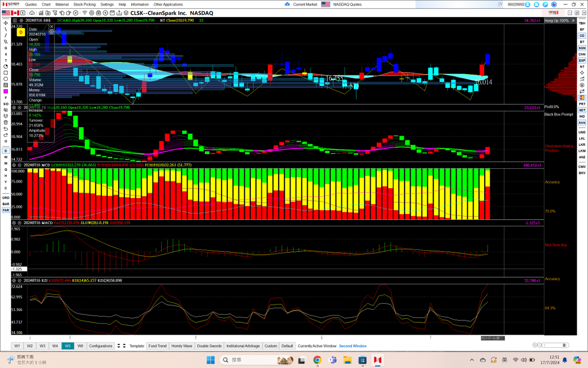Open the RSI panel settings gear
The height and width of the screenshot is (368, 588).
(x=14, y=280)
